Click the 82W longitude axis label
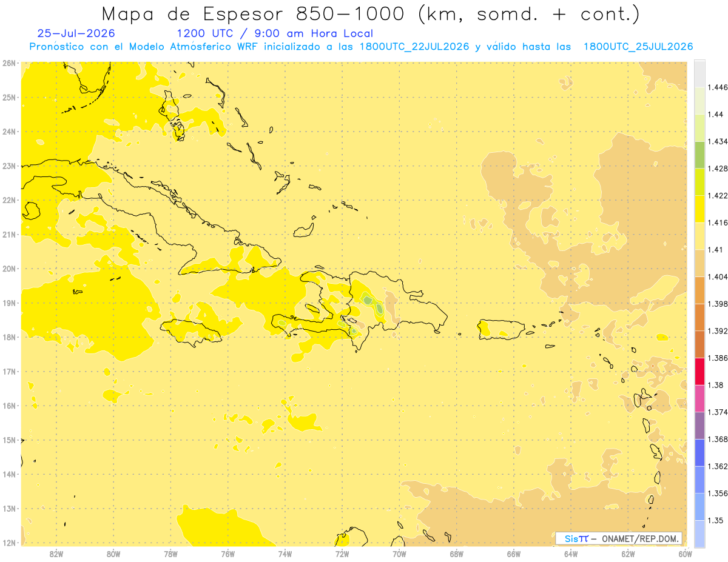The image size is (728, 562). (56, 554)
